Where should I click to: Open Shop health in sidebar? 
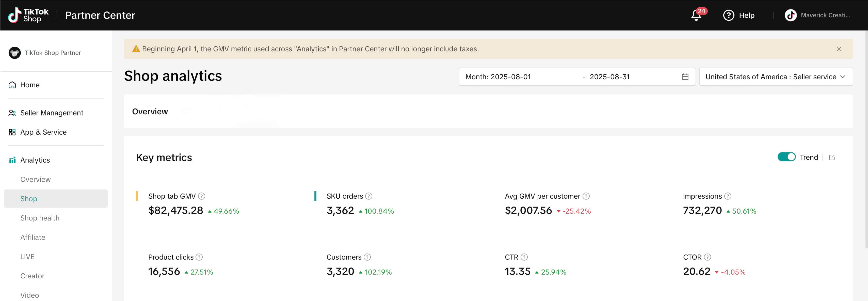[40, 218]
